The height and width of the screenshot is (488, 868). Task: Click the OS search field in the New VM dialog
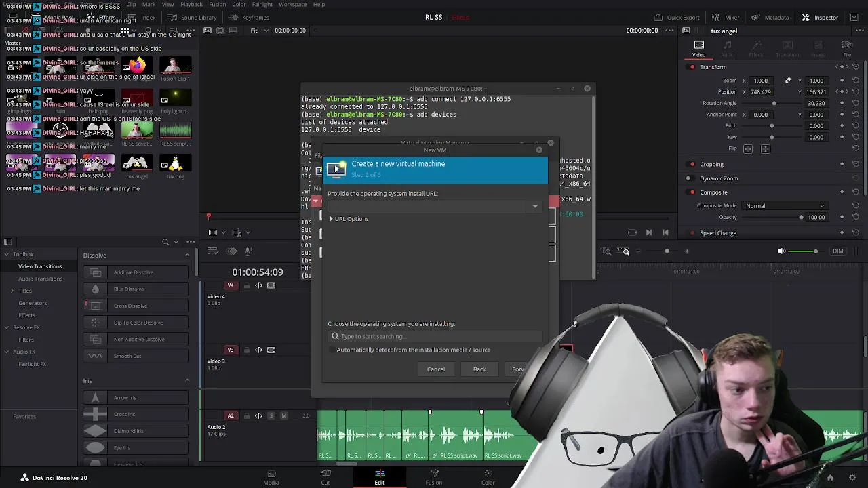pyautogui.click(x=435, y=336)
